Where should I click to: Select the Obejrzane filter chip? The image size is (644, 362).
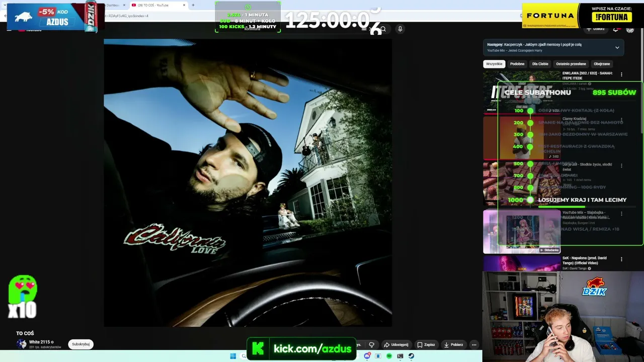[602, 64]
